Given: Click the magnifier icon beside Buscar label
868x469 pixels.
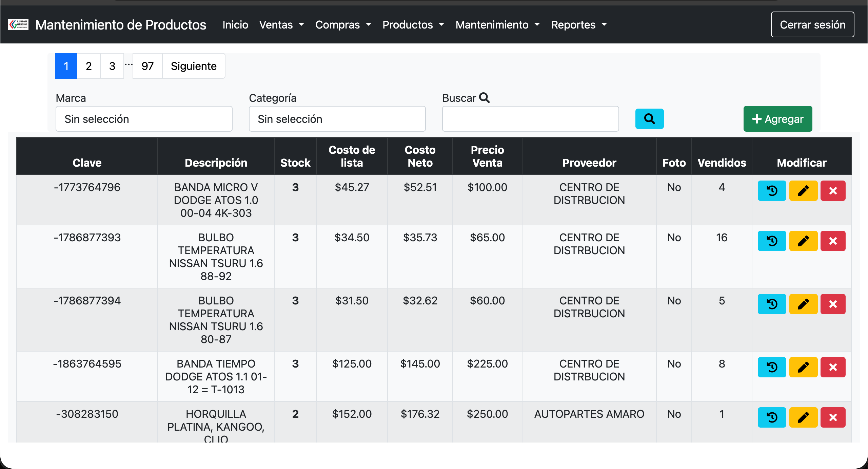Looking at the screenshot, I should (485, 98).
